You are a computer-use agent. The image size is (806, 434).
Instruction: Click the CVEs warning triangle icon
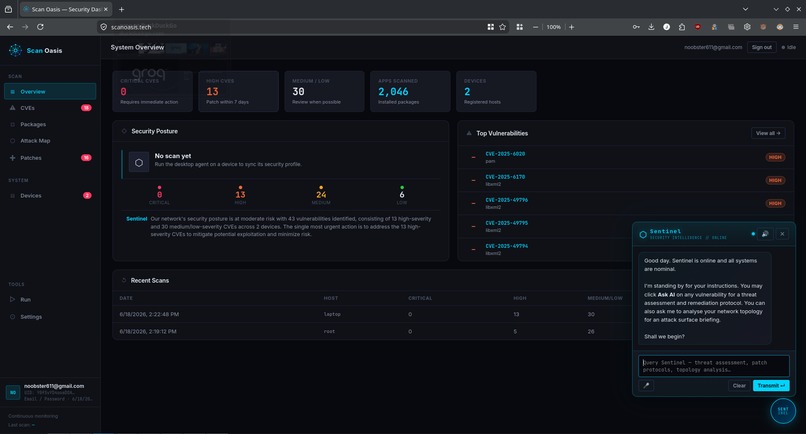[x=12, y=108]
